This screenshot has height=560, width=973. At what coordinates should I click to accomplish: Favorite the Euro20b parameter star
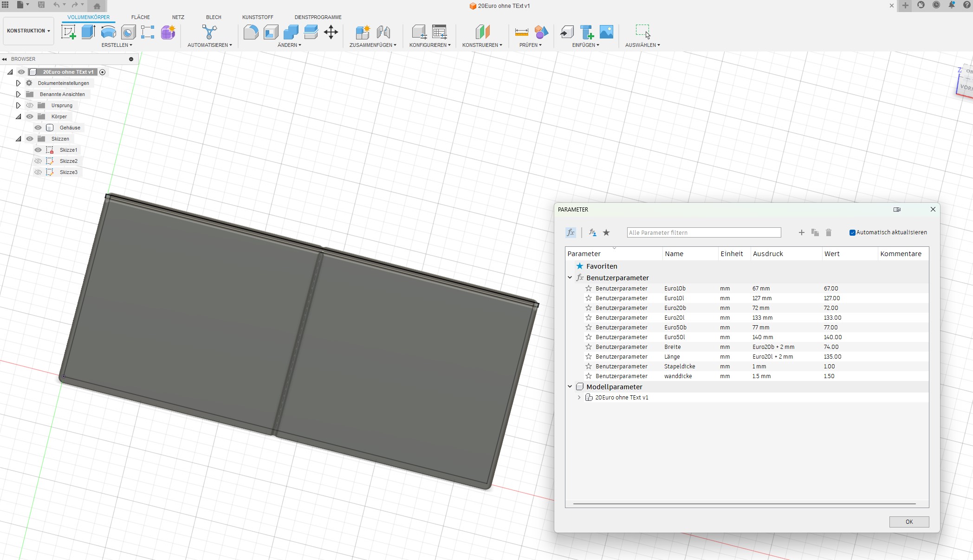589,308
